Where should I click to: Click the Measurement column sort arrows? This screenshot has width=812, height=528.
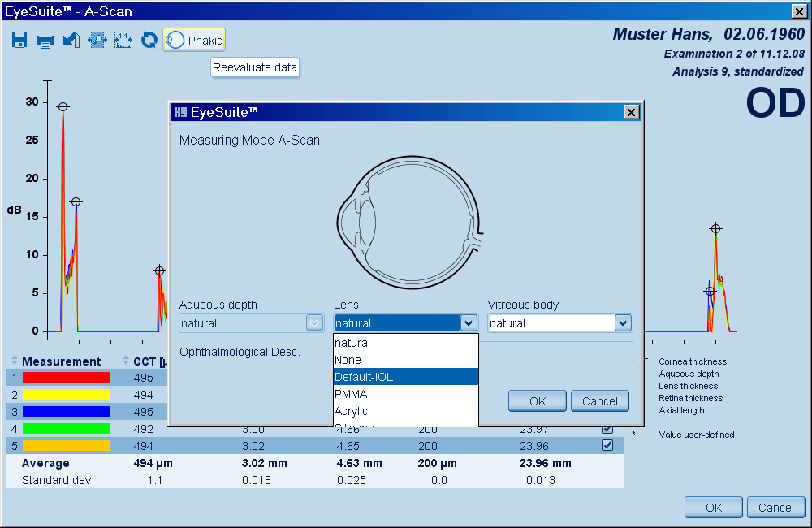[15, 361]
